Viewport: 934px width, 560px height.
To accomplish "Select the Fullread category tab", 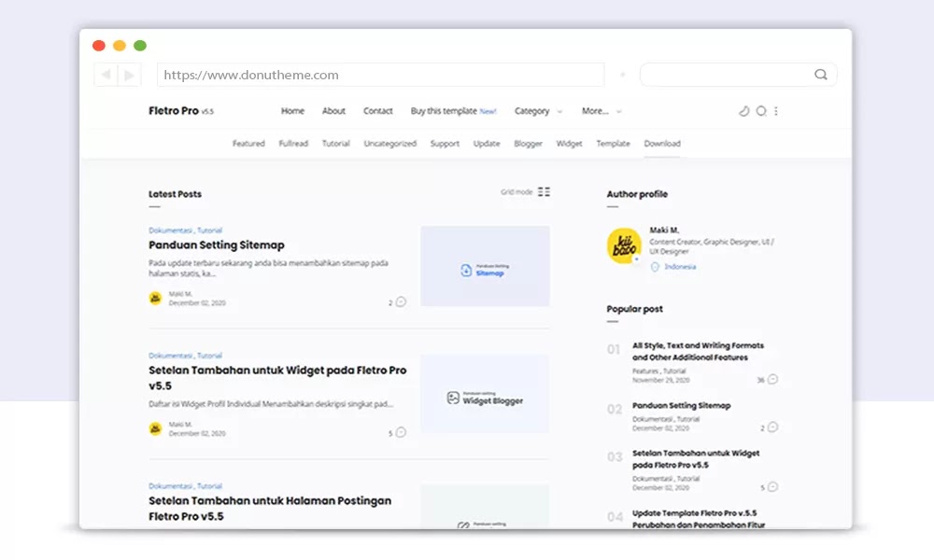I will click(293, 144).
